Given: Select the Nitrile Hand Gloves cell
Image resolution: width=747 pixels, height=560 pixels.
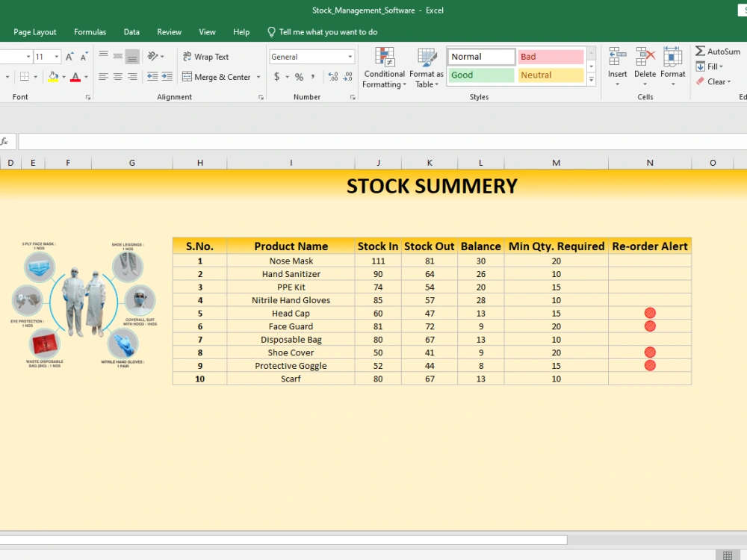Looking at the screenshot, I should coord(291,300).
